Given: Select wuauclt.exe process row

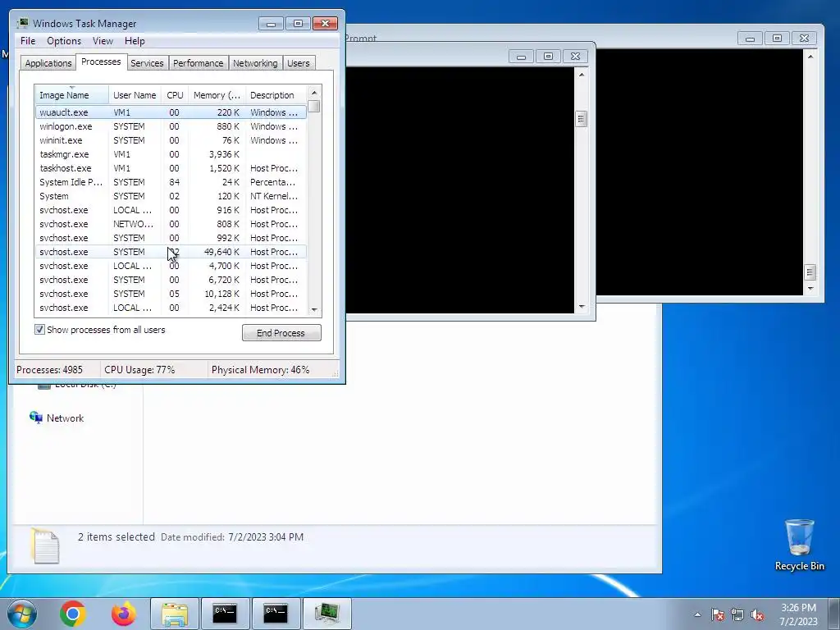Looking at the screenshot, I should 171,112.
